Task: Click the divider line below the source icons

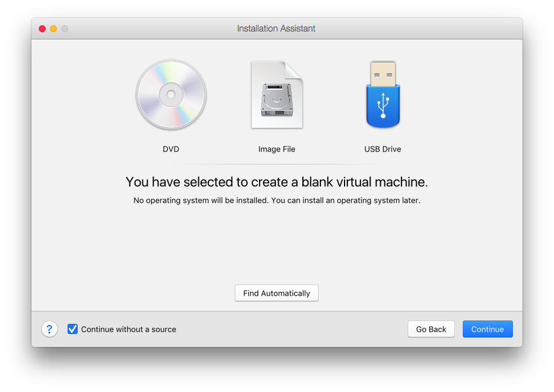Action: 276,164
